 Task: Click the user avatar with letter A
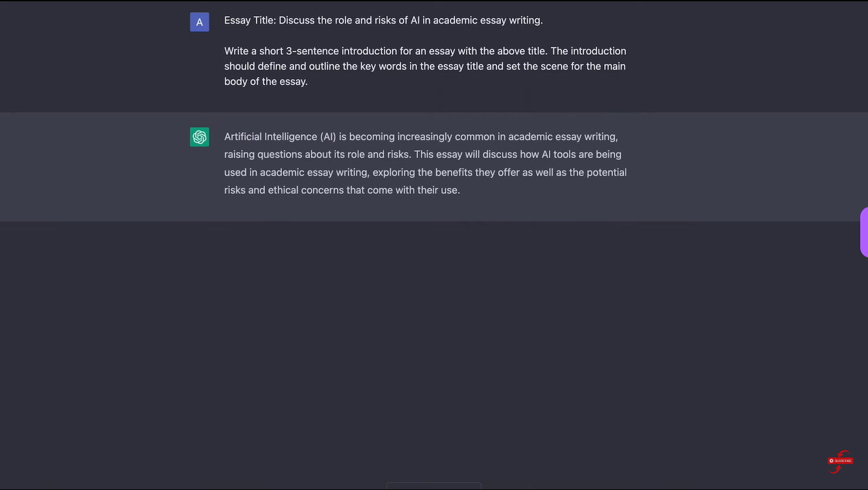(199, 22)
